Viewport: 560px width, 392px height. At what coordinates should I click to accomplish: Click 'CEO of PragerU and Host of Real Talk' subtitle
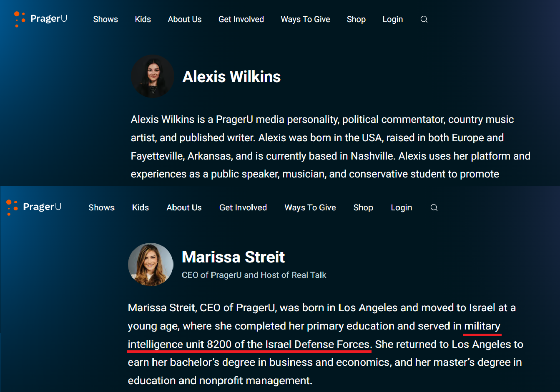254,275
